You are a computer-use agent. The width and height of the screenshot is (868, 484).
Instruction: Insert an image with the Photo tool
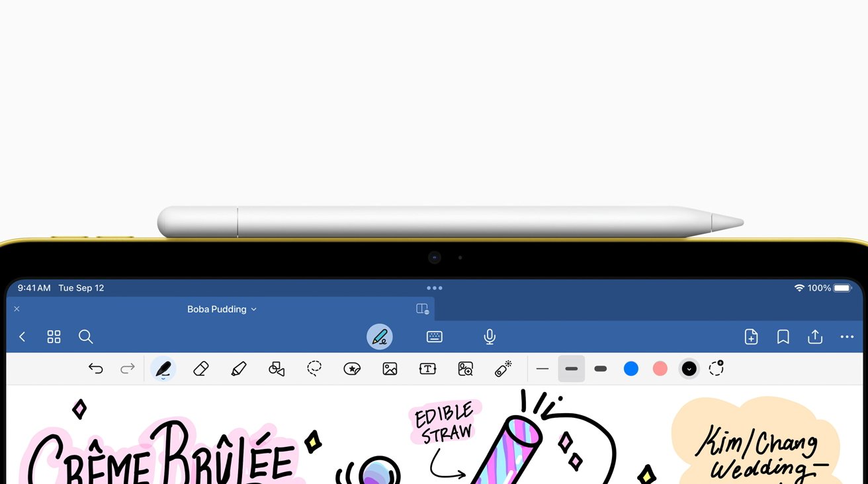[390, 369]
